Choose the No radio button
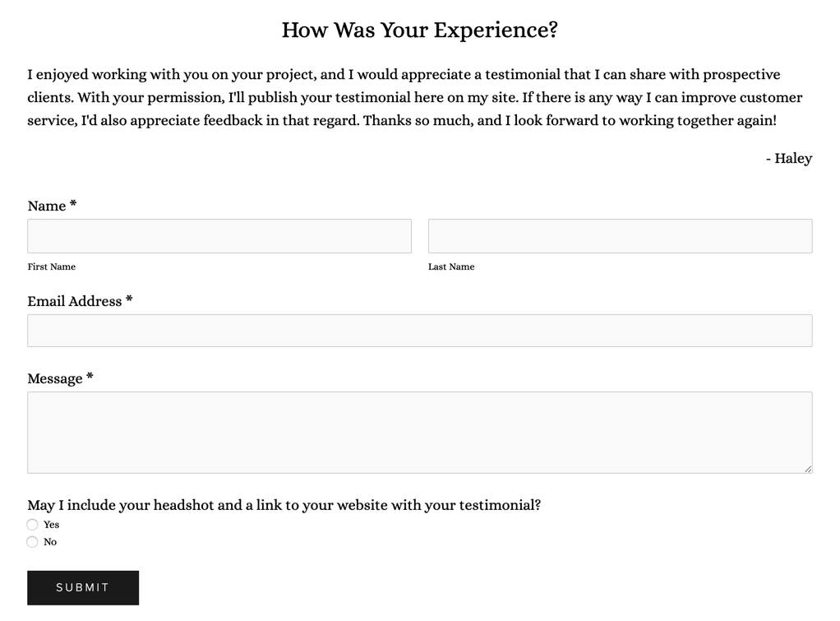The width and height of the screenshot is (840, 621). (x=32, y=542)
